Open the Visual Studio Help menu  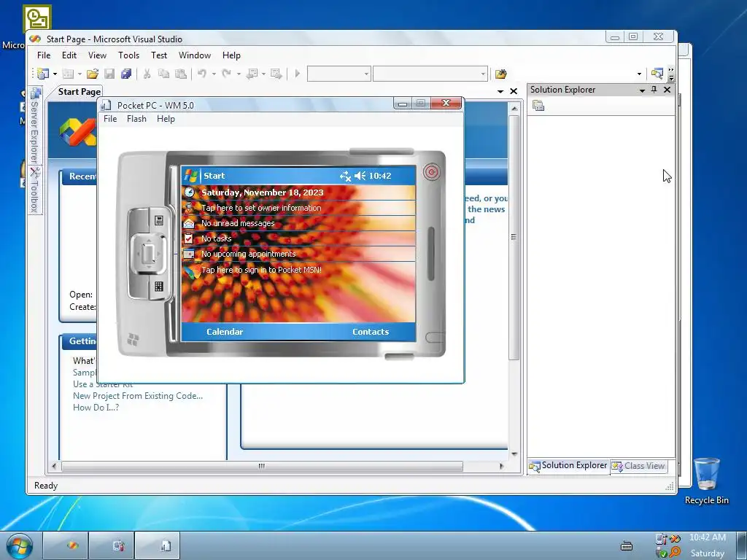[231, 55]
